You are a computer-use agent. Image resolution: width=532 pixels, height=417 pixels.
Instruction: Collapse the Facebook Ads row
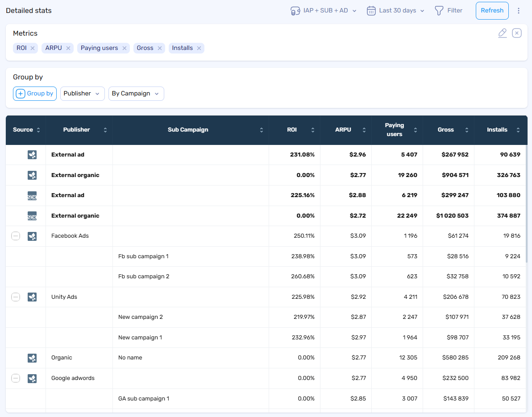(16, 236)
